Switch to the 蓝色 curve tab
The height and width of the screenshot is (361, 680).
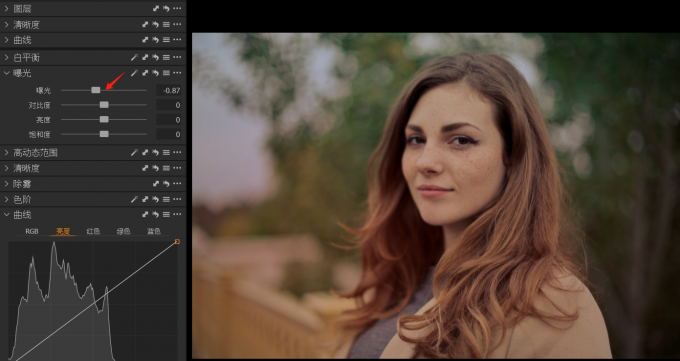154,231
